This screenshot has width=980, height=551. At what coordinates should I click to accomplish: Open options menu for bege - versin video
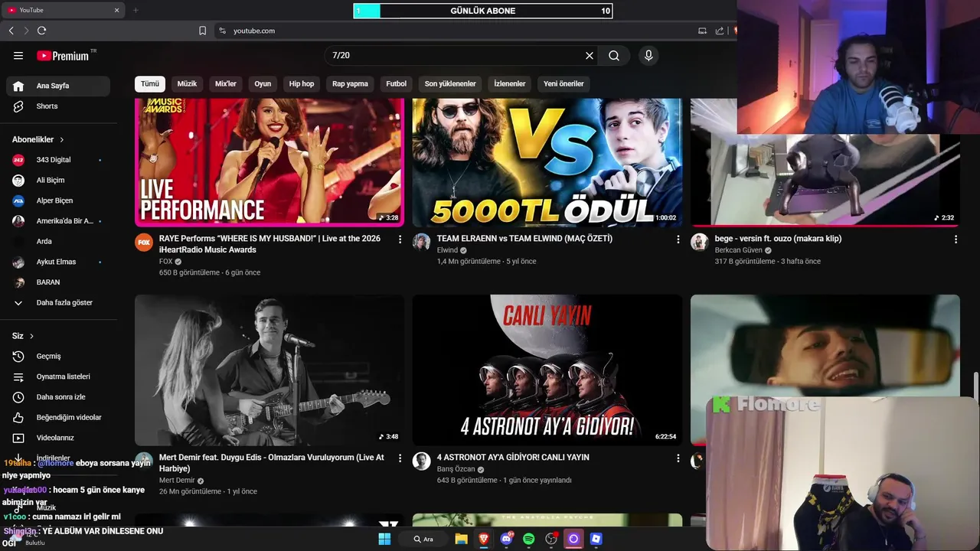tap(955, 240)
